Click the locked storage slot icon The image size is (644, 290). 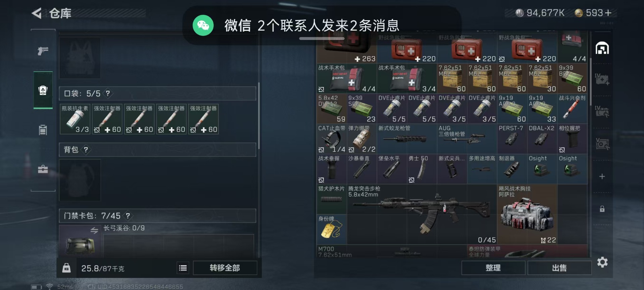[602, 209]
